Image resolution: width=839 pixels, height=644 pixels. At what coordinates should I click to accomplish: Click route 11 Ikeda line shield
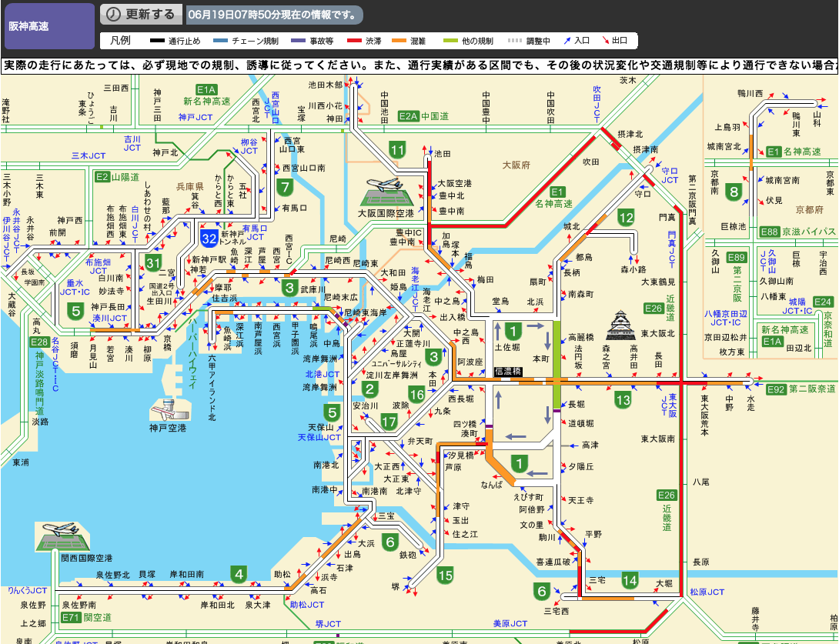(x=397, y=150)
